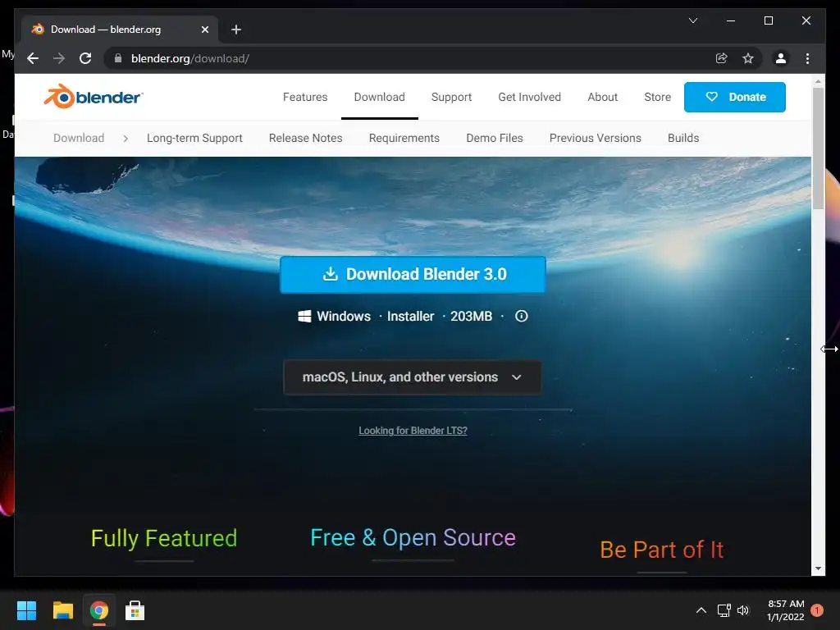View site security lock info

pyautogui.click(x=118, y=58)
